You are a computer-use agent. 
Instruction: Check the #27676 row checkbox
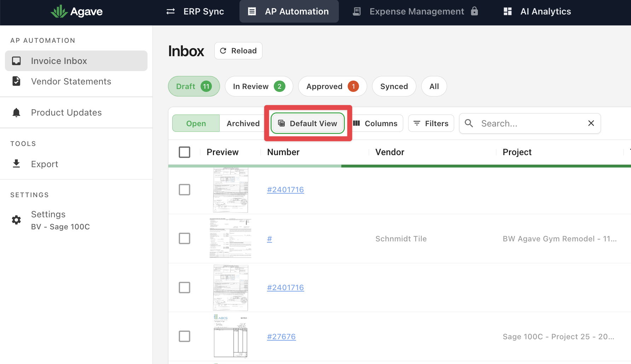185,336
